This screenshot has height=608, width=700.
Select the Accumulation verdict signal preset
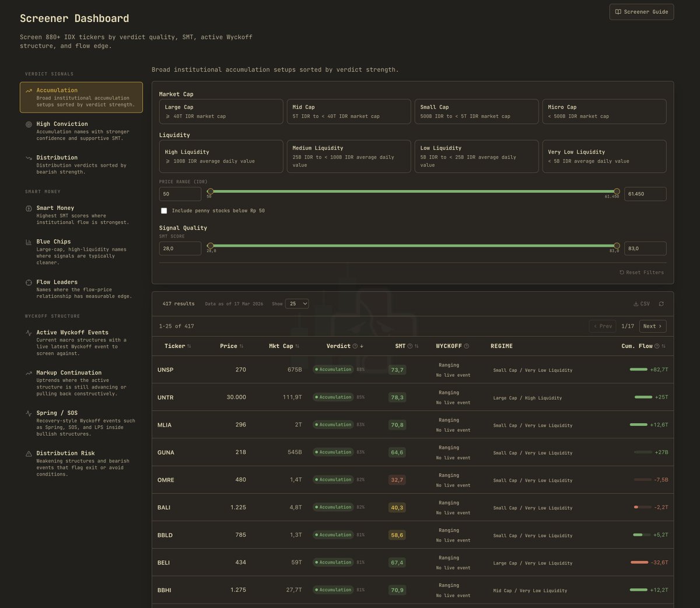click(x=81, y=97)
